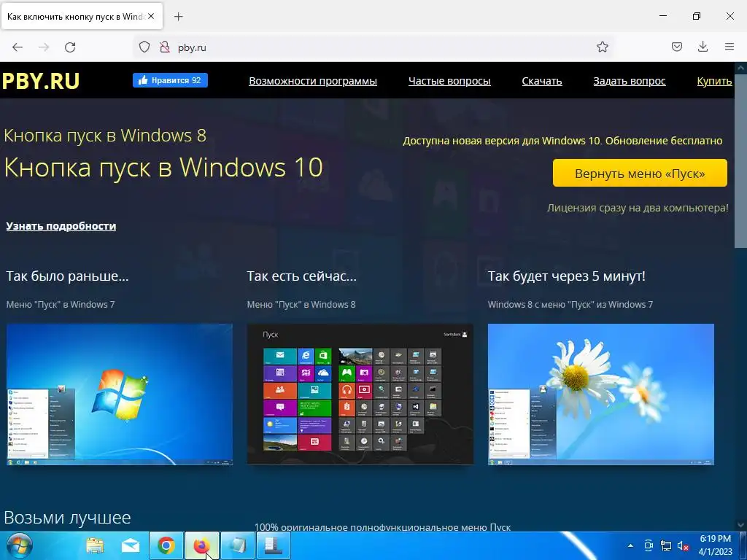
Task: Close the 'Как включить кнопку пуск' tab
Action: (x=151, y=16)
